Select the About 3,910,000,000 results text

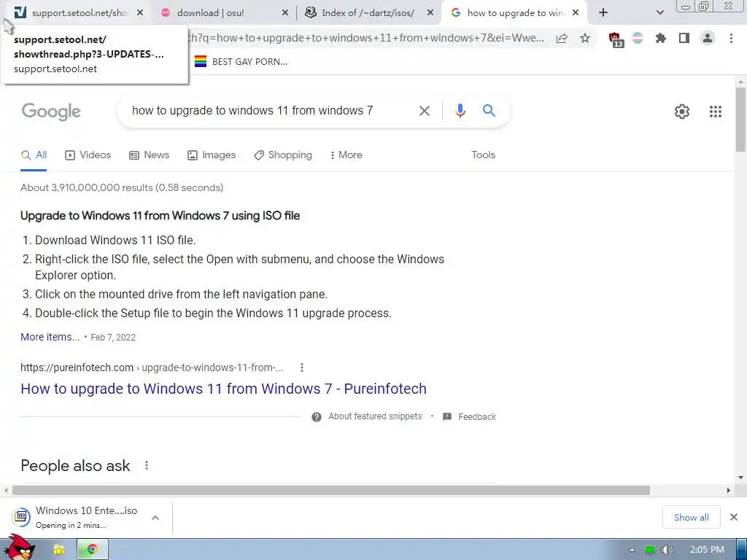coord(122,187)
